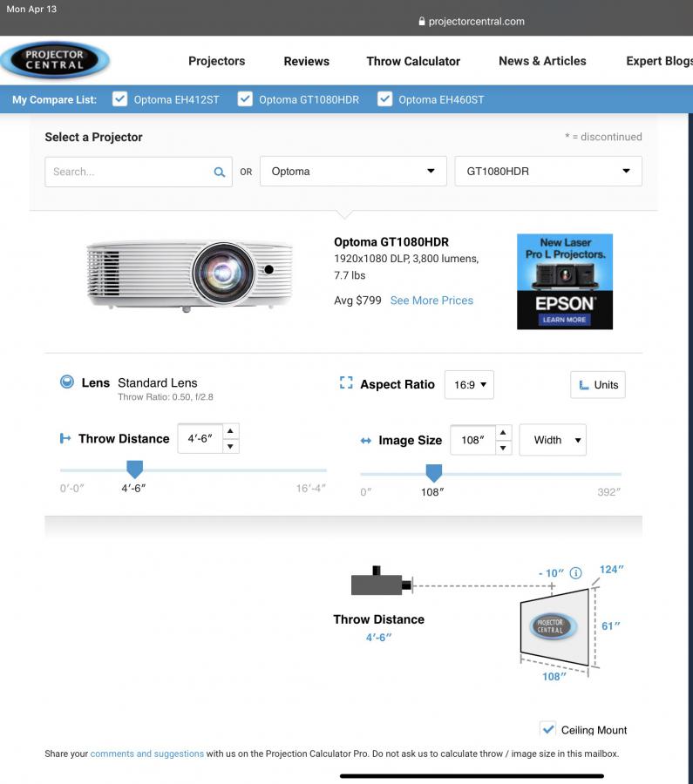
Task: Click the Optoma projector product image
Action: 189,275
